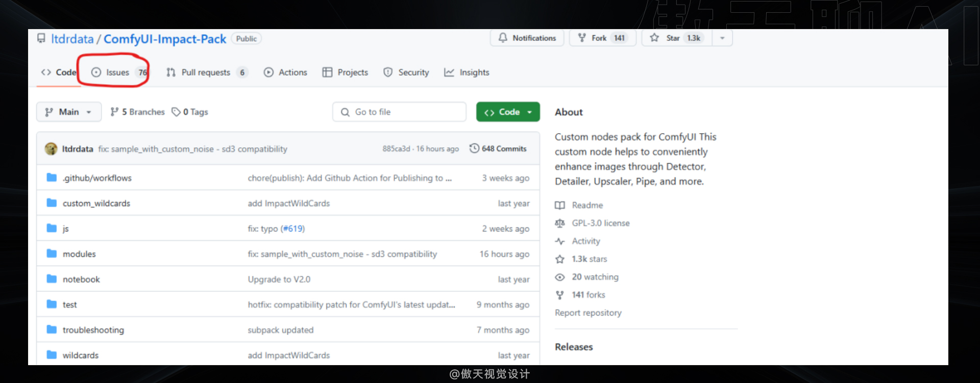The height and width of the screenshot is (383, 980).
Task: Click the pulse icon beside Activity
Action: (560, 241)
